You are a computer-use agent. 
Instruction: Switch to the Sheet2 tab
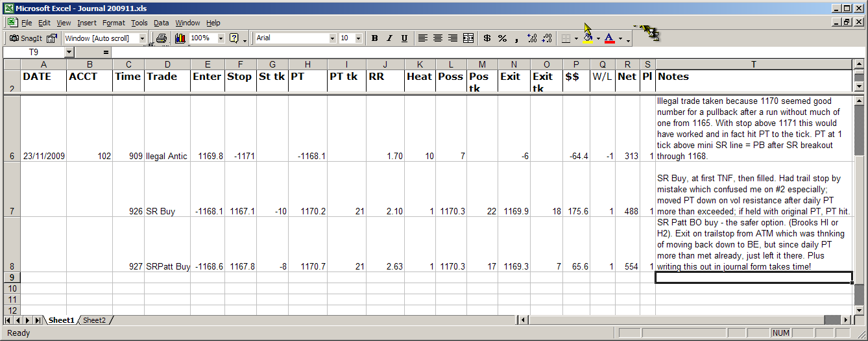[x=95, y=320]
